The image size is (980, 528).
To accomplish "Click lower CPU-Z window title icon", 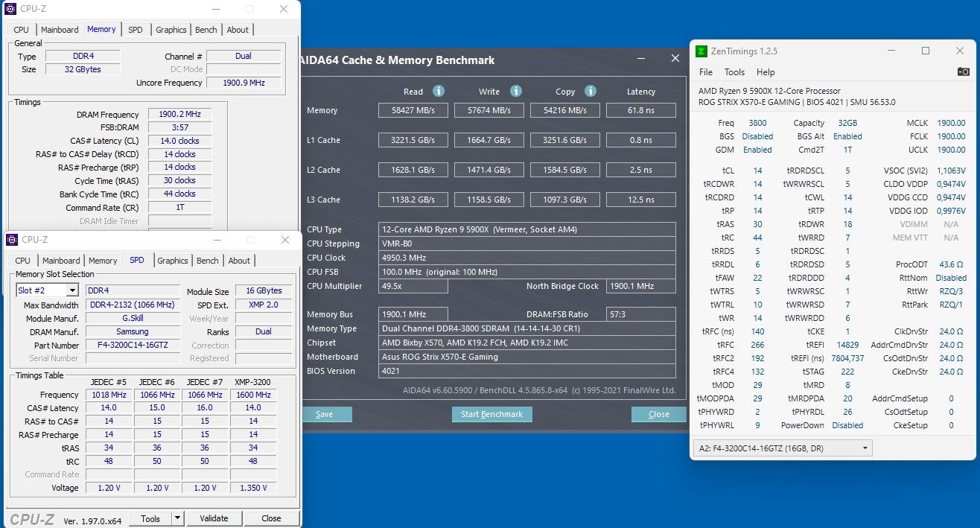I will (12, 240).
